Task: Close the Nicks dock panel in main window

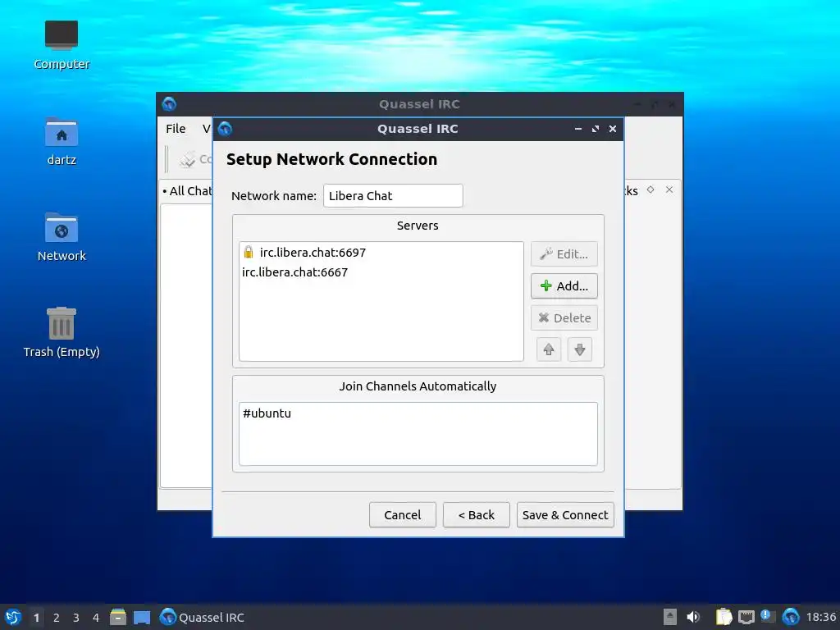Action: pos(669,189)
